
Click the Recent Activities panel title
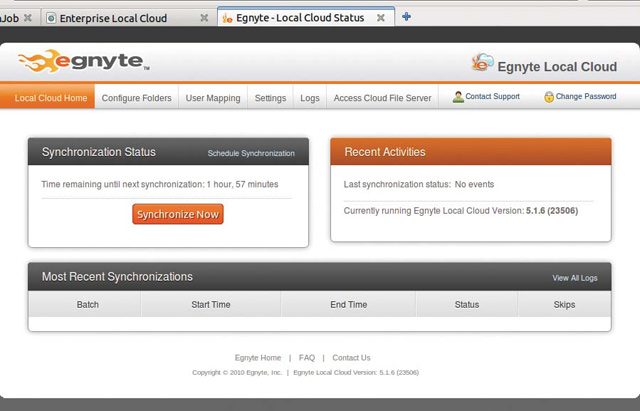click(385, 152)
